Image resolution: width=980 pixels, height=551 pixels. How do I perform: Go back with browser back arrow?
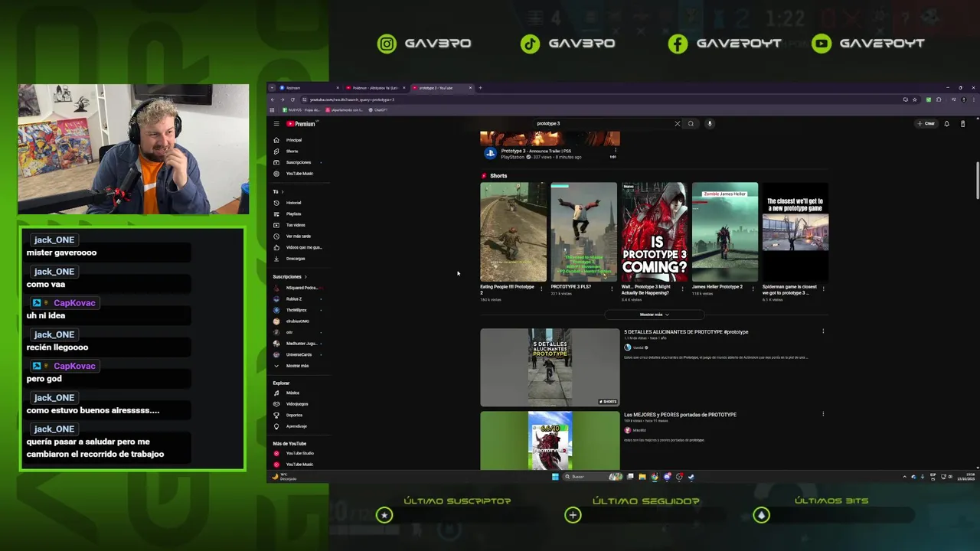pos(273,99)
